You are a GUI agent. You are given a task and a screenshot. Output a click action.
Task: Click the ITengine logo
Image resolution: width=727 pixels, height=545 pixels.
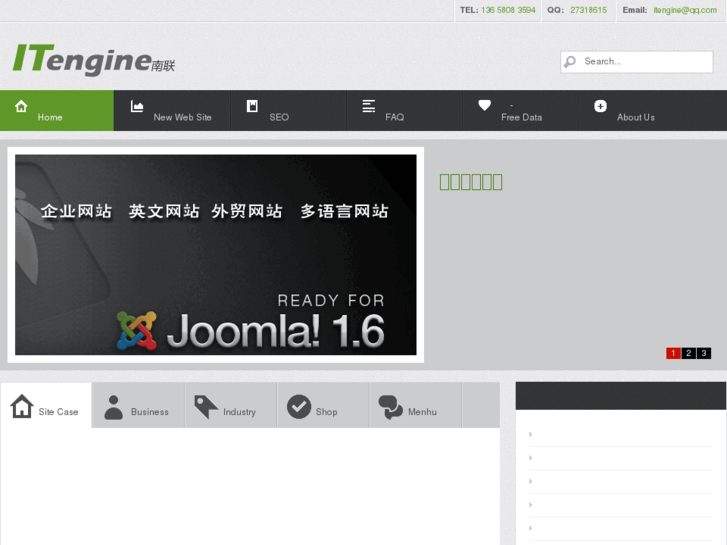[94, 59]
